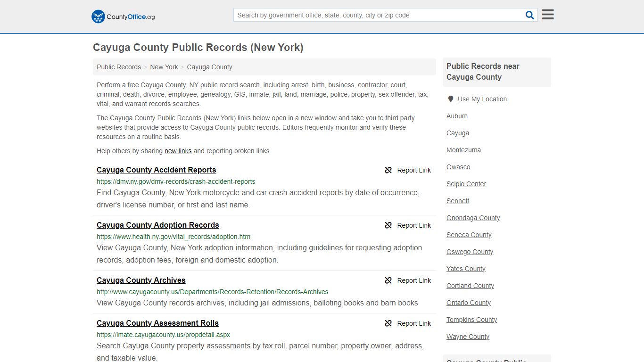Viewport: 644px width, 362px height.
Task: Click broken-link icon beside Assessment Rolls
Action: tap(388, 323)
